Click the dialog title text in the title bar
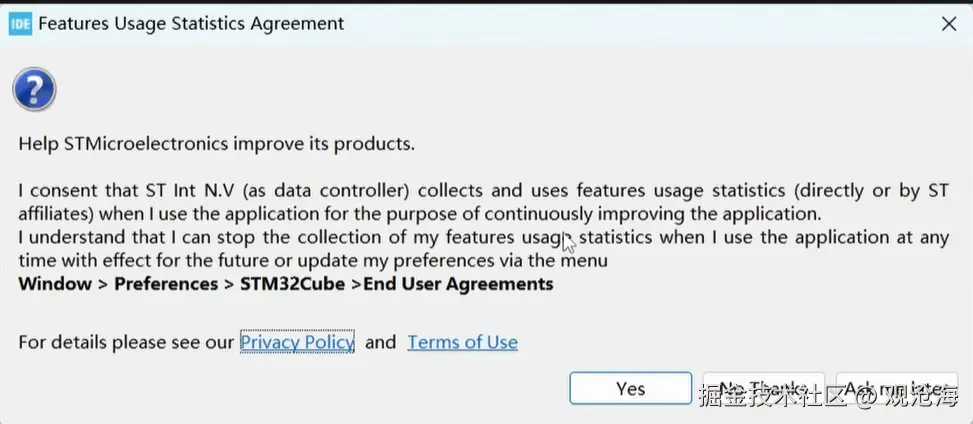The image size is (973, 424). (x=190, y=24)
